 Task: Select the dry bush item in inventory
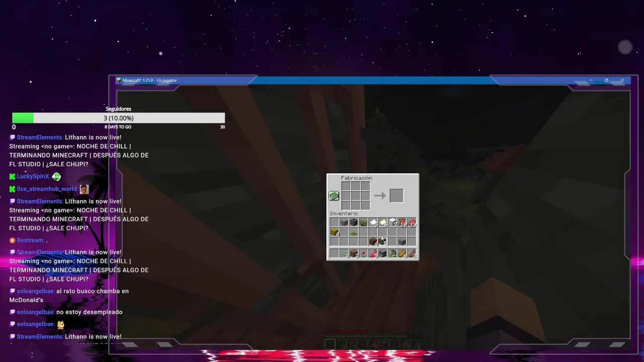(363, 222)
